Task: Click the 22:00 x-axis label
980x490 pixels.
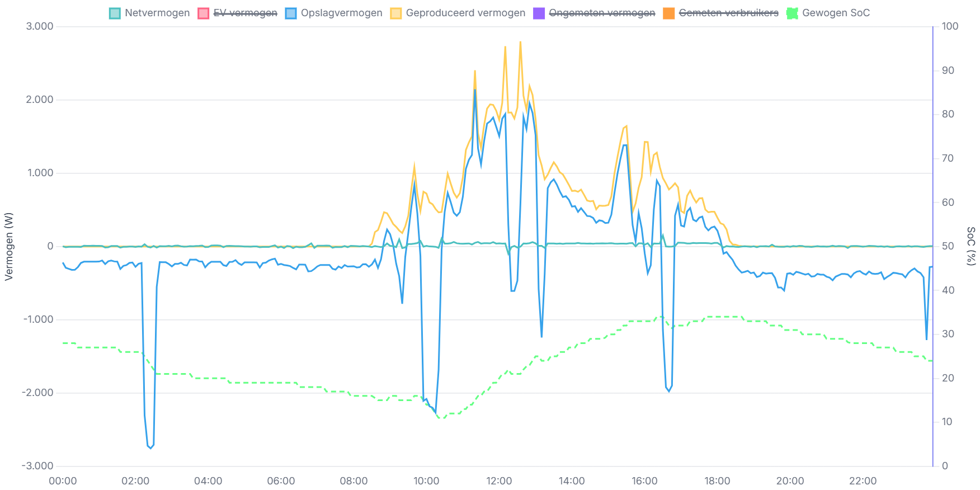Action: (x=863, y=481)
